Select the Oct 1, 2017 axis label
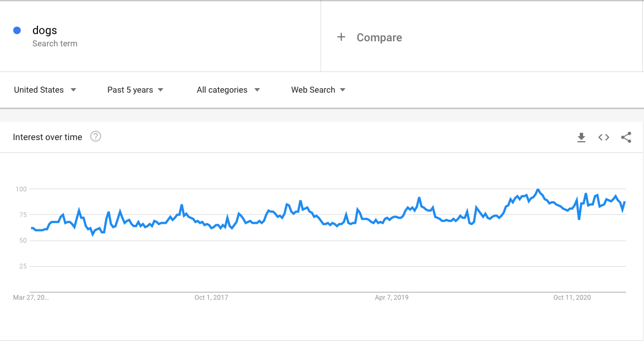The width and height of the screenshot is (644, 341). click(x=211, y=297)
